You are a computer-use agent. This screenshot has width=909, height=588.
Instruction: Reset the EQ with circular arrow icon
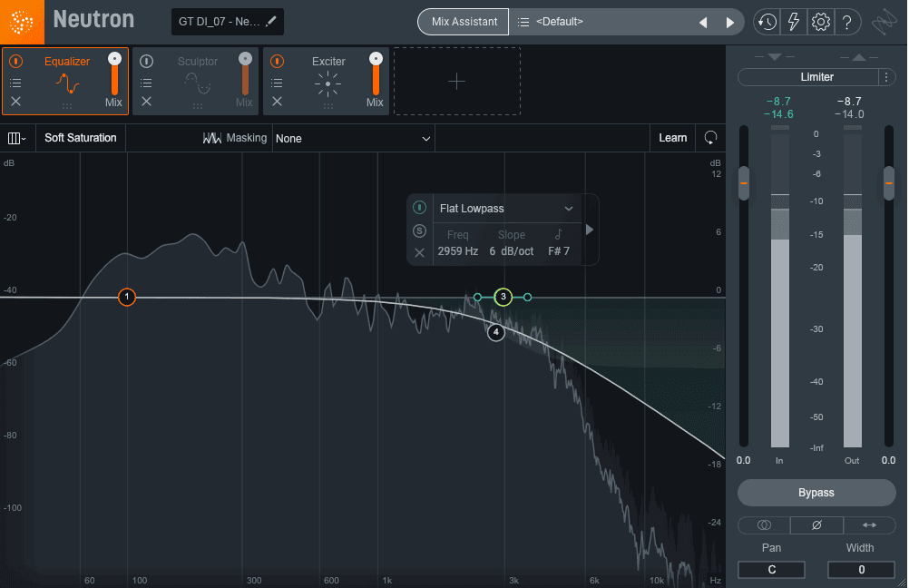710,138
